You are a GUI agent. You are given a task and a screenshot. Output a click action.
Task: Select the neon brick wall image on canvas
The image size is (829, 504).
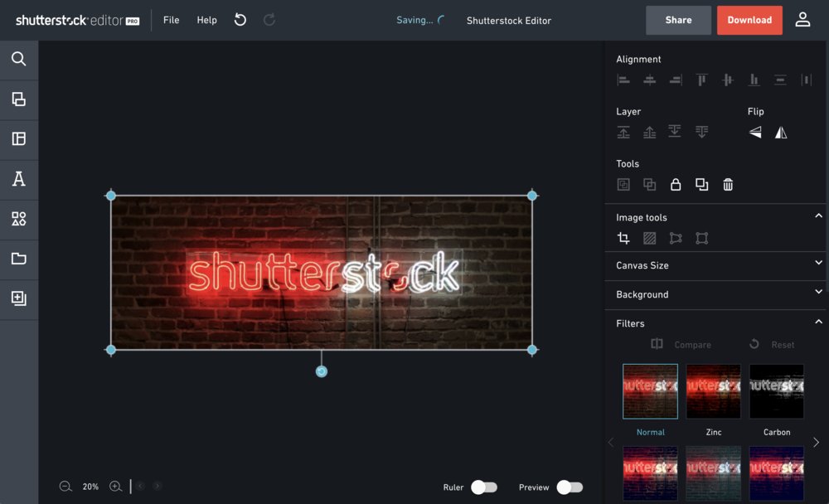click(x=322, y=273)
